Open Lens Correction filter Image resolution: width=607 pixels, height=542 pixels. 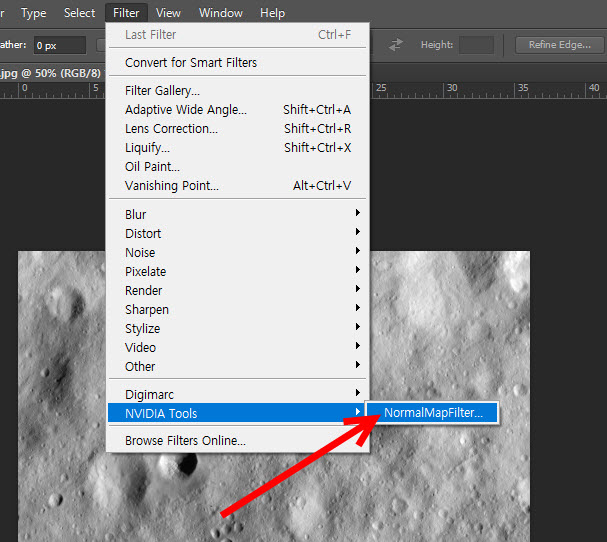pos(237,129)
